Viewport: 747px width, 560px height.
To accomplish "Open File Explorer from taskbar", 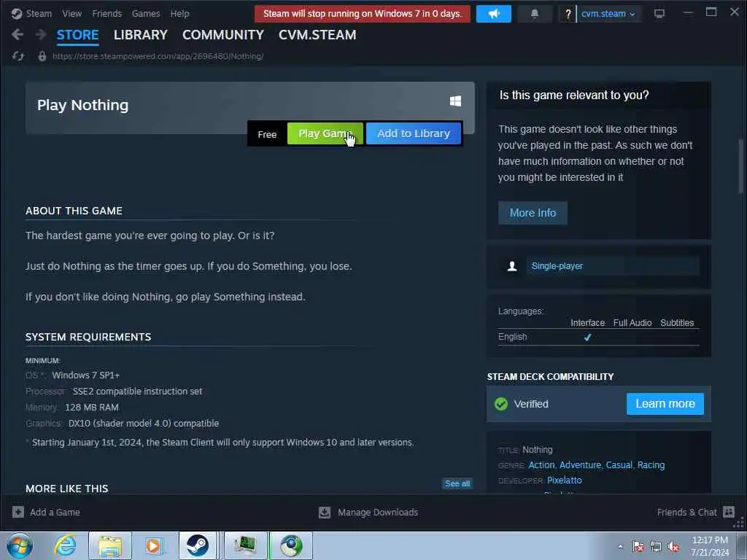I will point(110,545).
